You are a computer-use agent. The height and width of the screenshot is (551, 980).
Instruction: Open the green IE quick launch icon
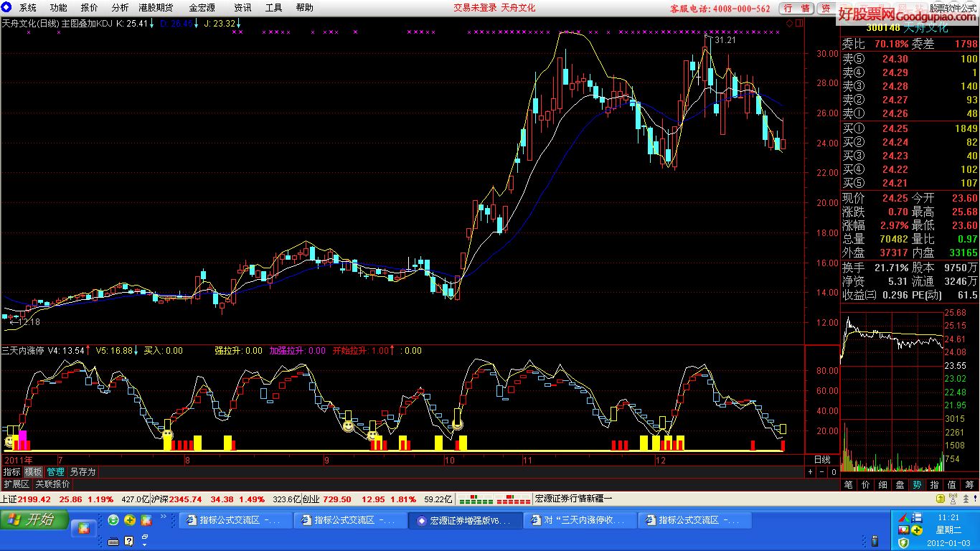point(113,519)
